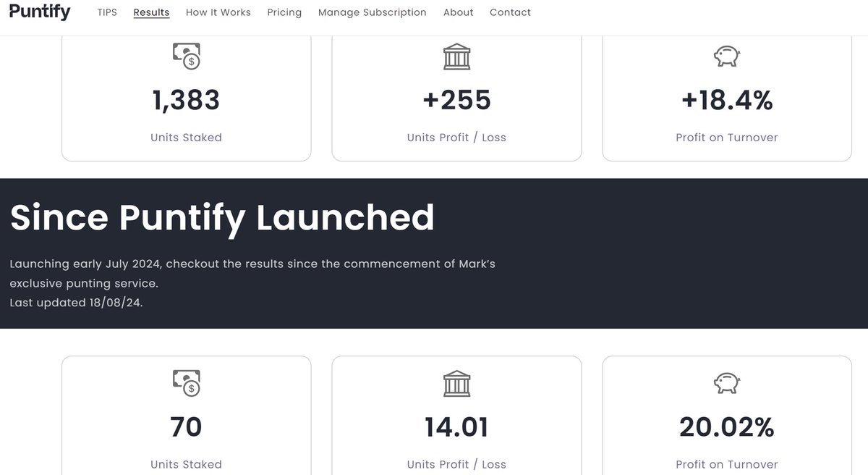The width and height of the screenshot is (868, 475).
Task: Open the TIPS menu item
Action: tap(107, 12)
